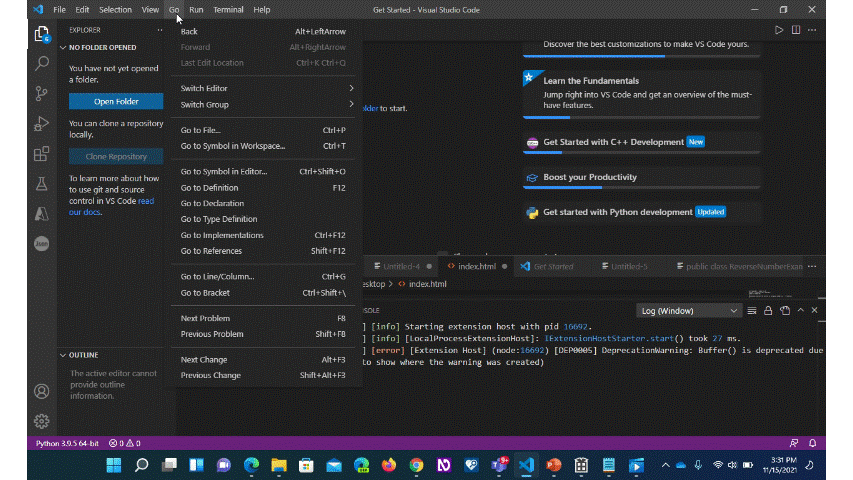Open the File menu

click(59, 10)
